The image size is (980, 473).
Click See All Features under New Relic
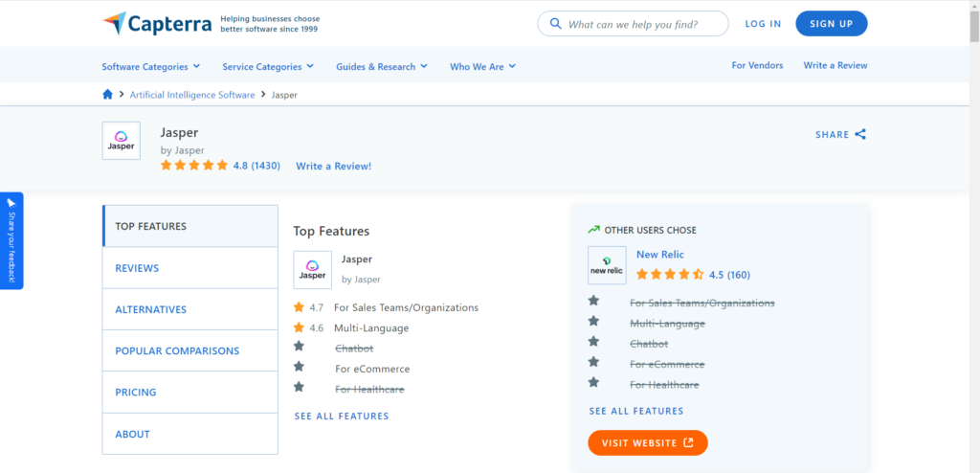pos(636,411)
